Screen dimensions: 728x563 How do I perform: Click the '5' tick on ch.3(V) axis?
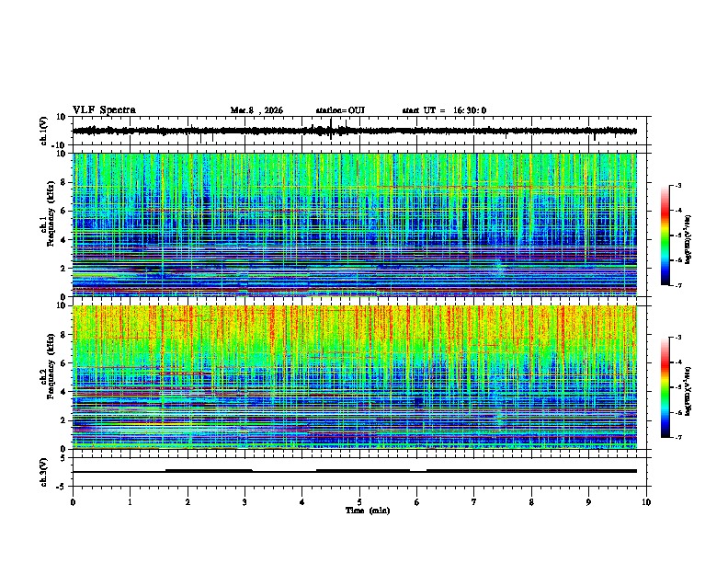pyautogui.click(x=64, y=458)
